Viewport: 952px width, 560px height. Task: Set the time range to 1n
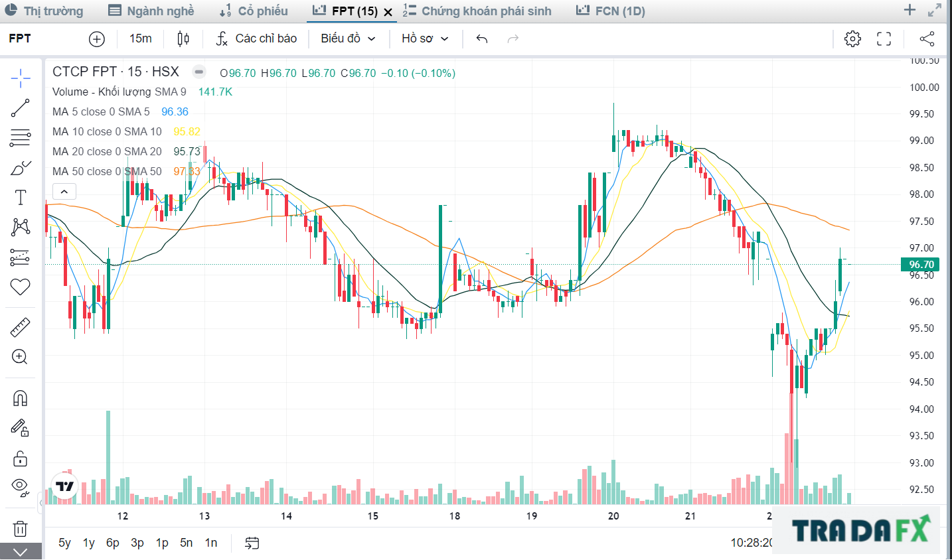(x=211, y=543)
